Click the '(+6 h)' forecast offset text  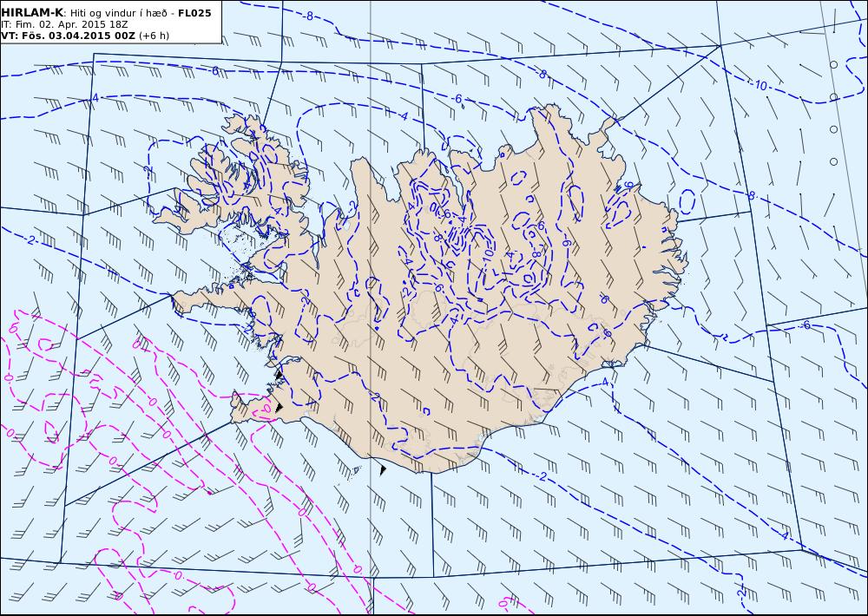[x=155, y=36]
